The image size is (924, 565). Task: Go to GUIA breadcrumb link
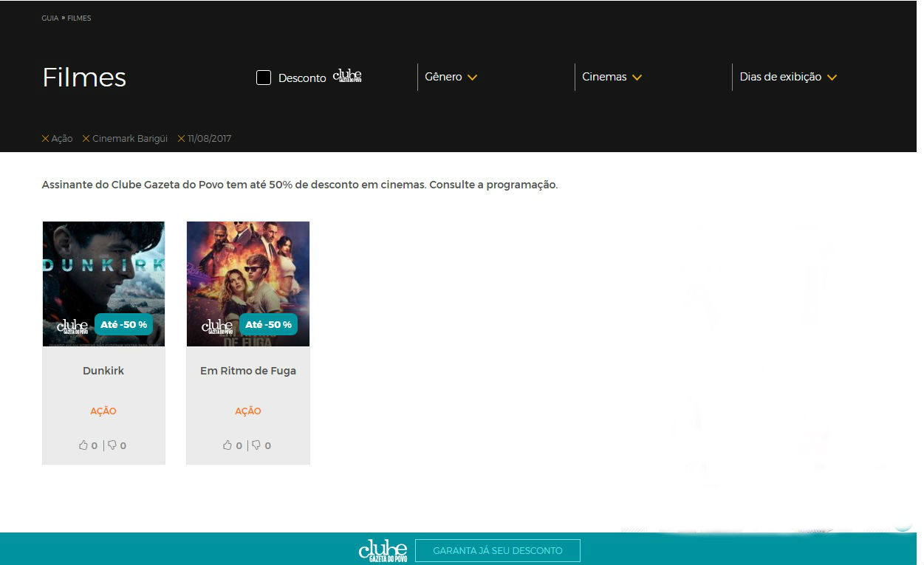tap(50, 18)
